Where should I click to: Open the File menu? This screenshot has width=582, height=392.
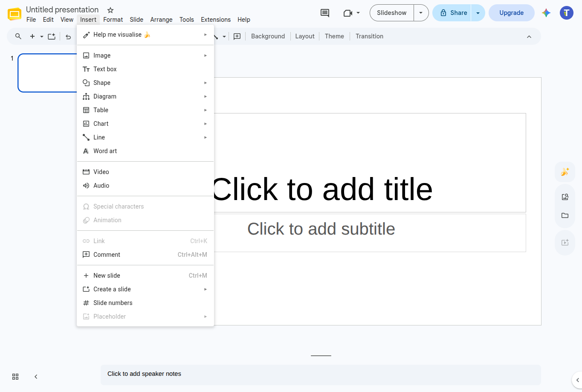pyautogui.click(x=31, y=20)
